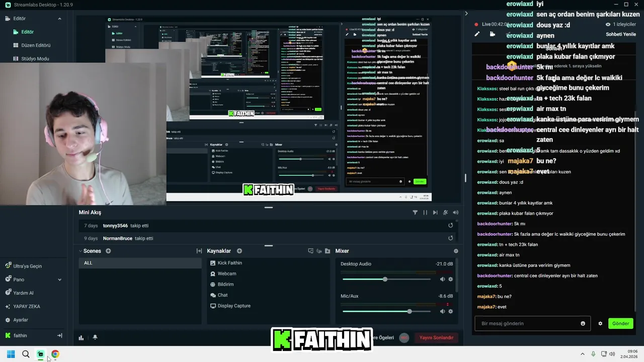The image size is (644, 362).
Task: Show hidden system tray icons
Action: point(583,354)
